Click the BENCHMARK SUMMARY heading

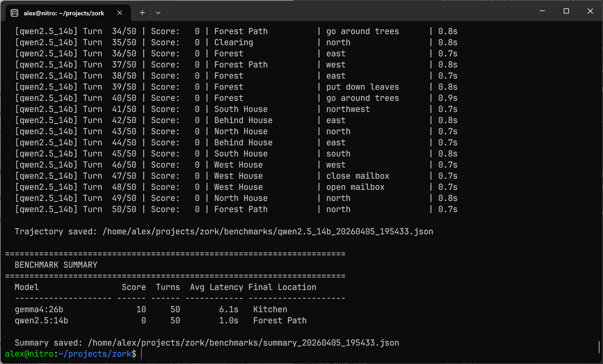pos(56,265)
